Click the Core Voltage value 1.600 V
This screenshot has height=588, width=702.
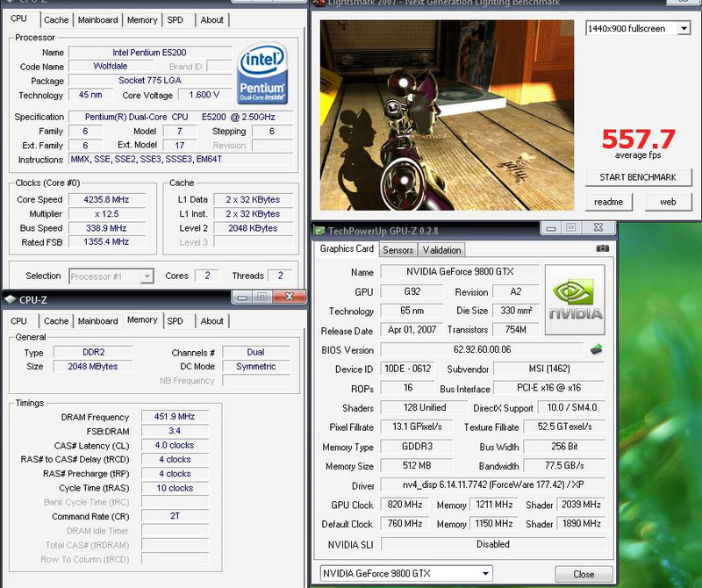204,95
